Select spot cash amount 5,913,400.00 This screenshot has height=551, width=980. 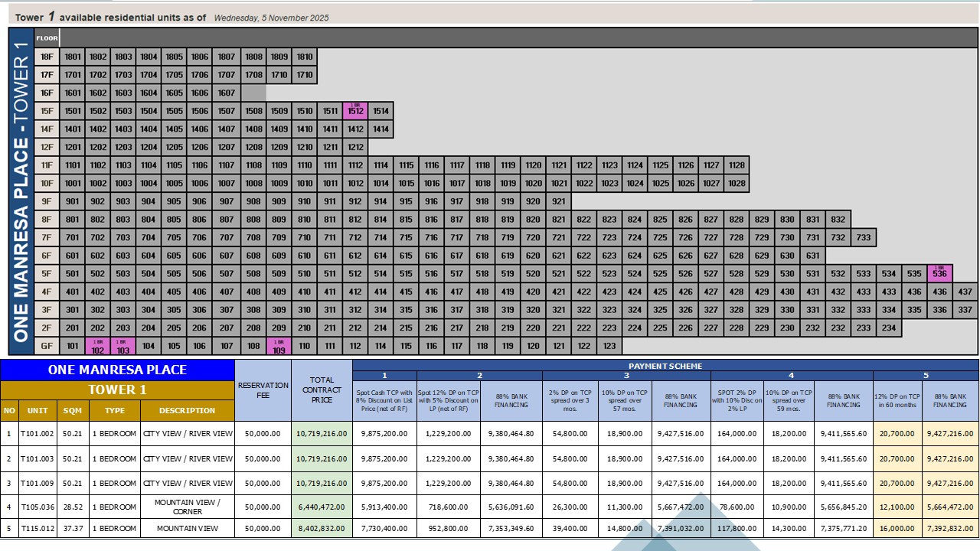pos(384,507)
